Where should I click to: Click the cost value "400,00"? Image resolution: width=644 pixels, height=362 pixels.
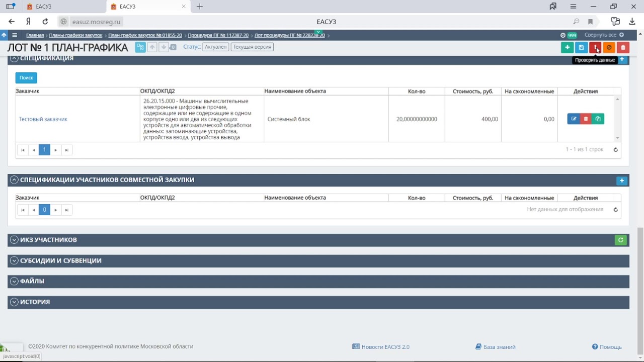coord(490,119)
